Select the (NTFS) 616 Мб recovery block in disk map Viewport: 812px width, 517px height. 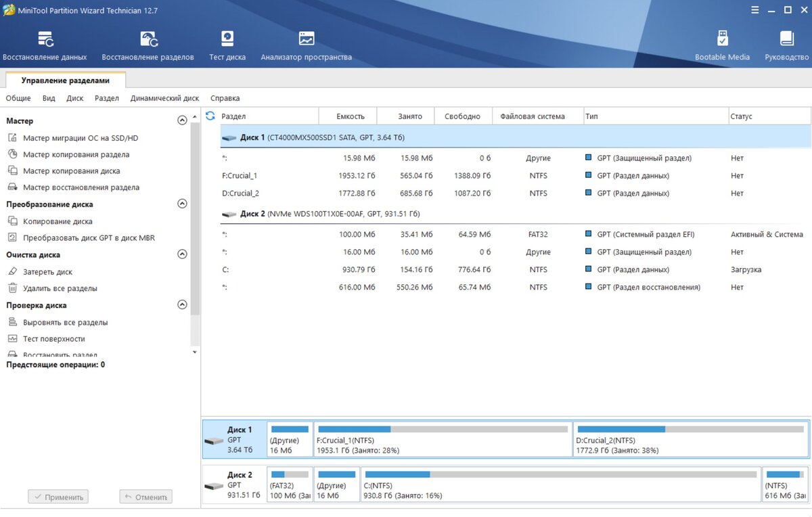pyautogui.click(x=784, y=485)
